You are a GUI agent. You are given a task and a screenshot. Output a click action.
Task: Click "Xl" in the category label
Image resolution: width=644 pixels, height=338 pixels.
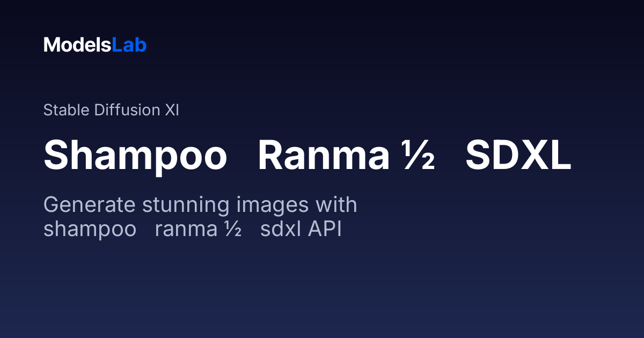click(172, 111)
